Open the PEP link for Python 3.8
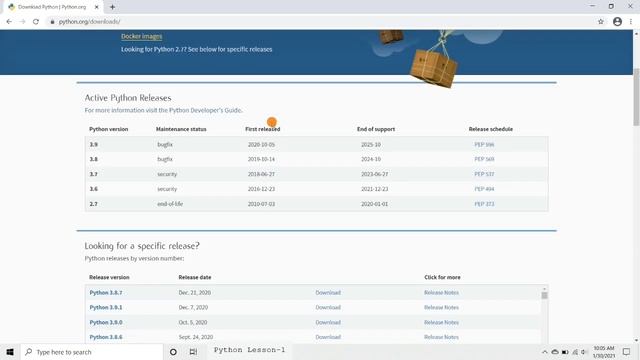 click(x=484, y=159)
